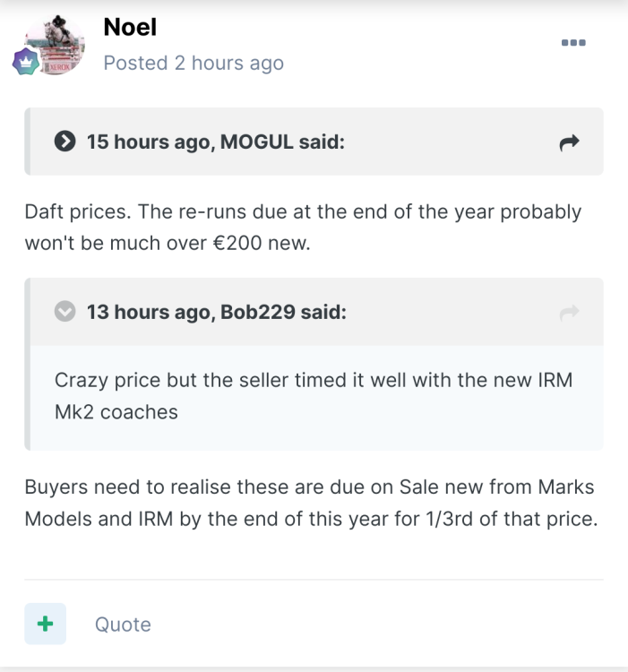
Task: Click the 'Posted 2 hours ago' timestamp
Action: [194, 63]
